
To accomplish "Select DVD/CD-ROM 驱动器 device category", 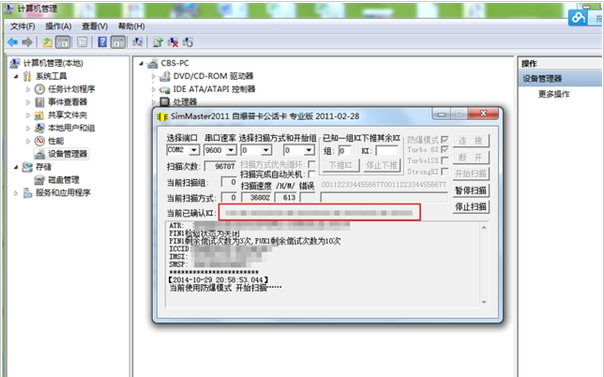I will tap(213, 76).
